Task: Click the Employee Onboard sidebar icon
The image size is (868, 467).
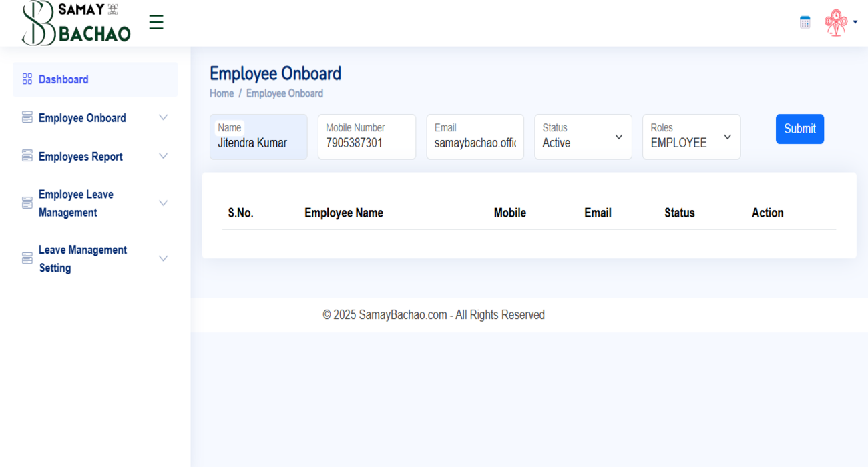Action: click(27, 117)
